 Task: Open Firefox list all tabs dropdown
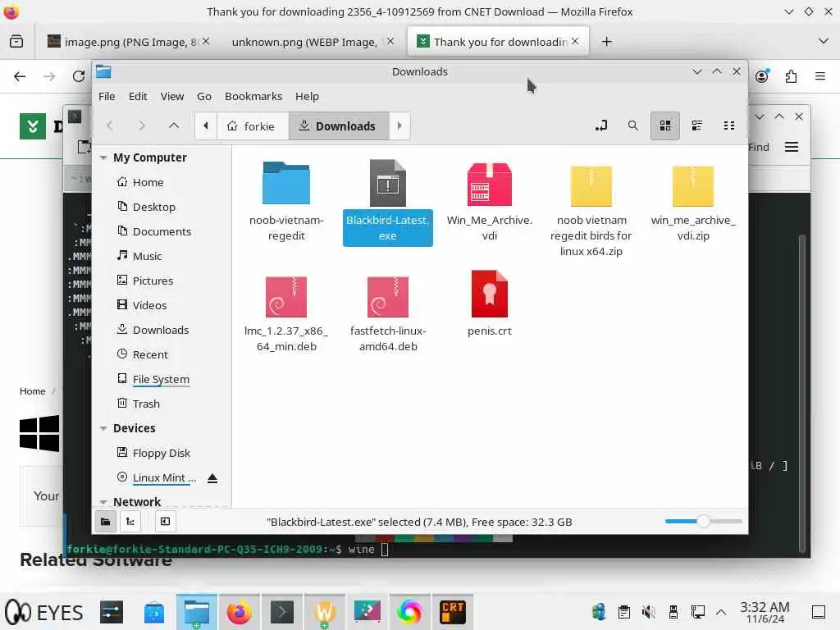(824, 41)
